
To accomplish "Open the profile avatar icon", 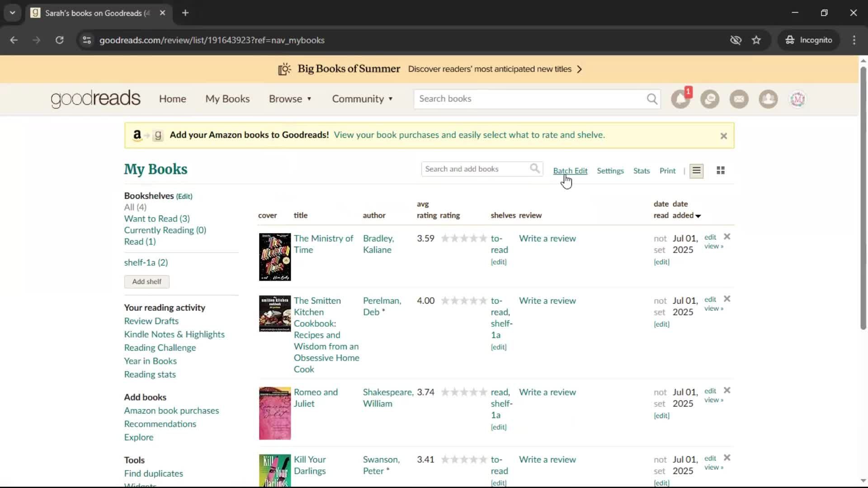I will tap(797, 99).
